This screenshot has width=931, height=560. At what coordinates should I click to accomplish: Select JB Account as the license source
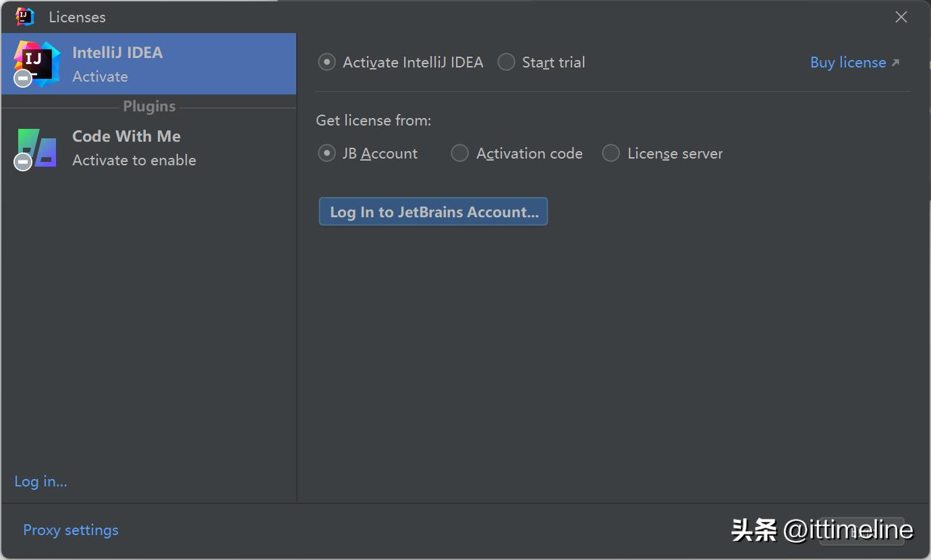point(368,153)
